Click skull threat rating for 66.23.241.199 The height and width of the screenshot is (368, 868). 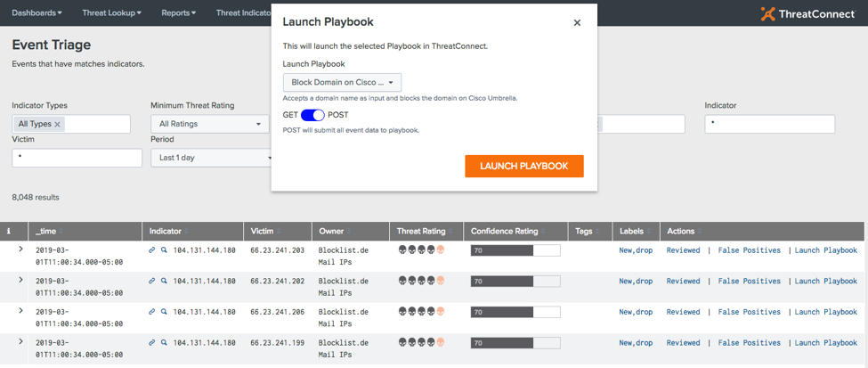point(421,342)
